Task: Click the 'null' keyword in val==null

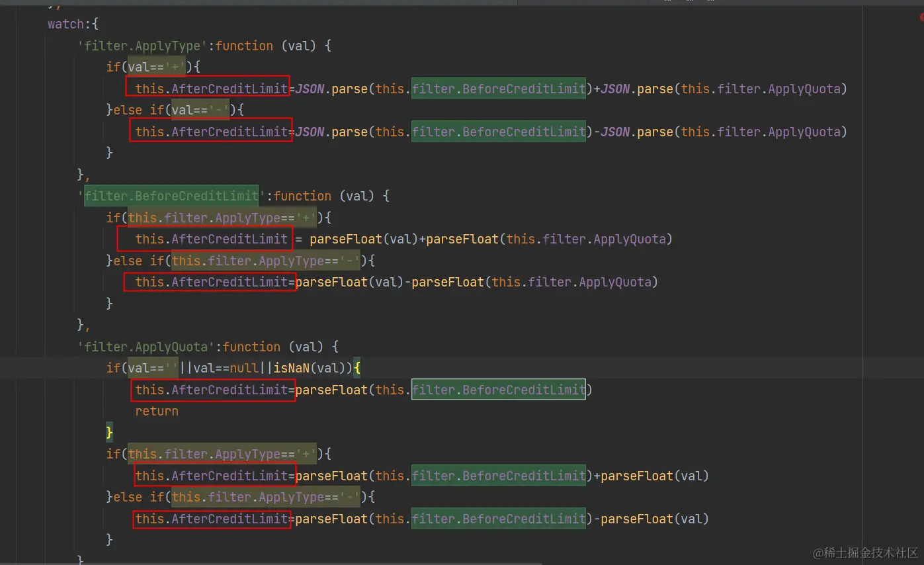Action: coord(244,368)
